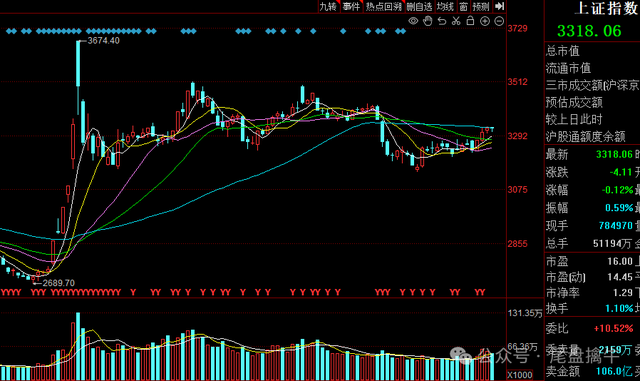Zoom in with the plus circle icon
This screenshot has width=640, height=381.
(x=484, y=21)
